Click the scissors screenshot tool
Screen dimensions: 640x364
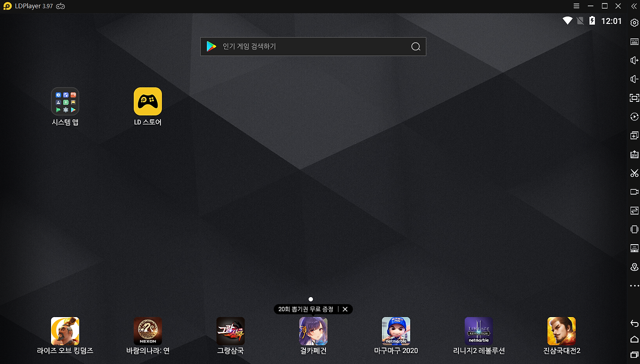[x=634, y=173]
